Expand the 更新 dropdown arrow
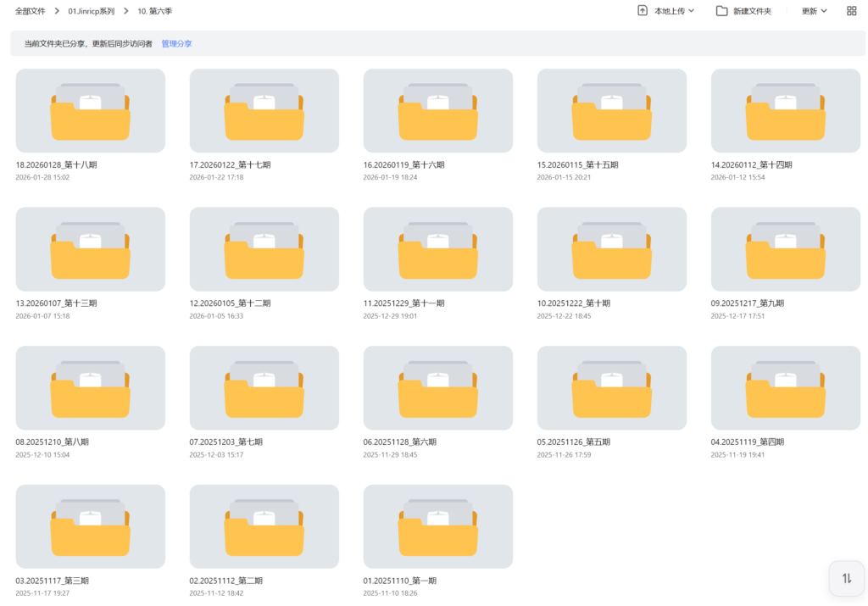868x606 pixels. coord(825,10)
